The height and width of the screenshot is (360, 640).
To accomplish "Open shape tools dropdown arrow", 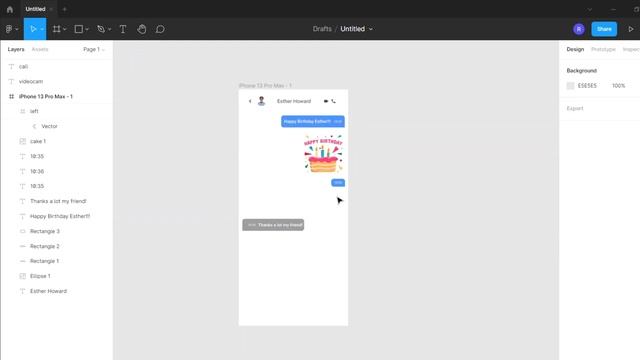I will (x=87, y=29).
